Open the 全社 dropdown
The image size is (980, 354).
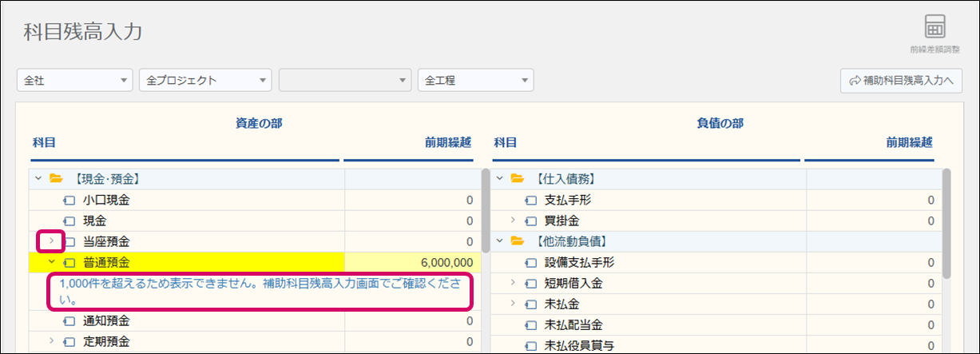tap(75, 81)
